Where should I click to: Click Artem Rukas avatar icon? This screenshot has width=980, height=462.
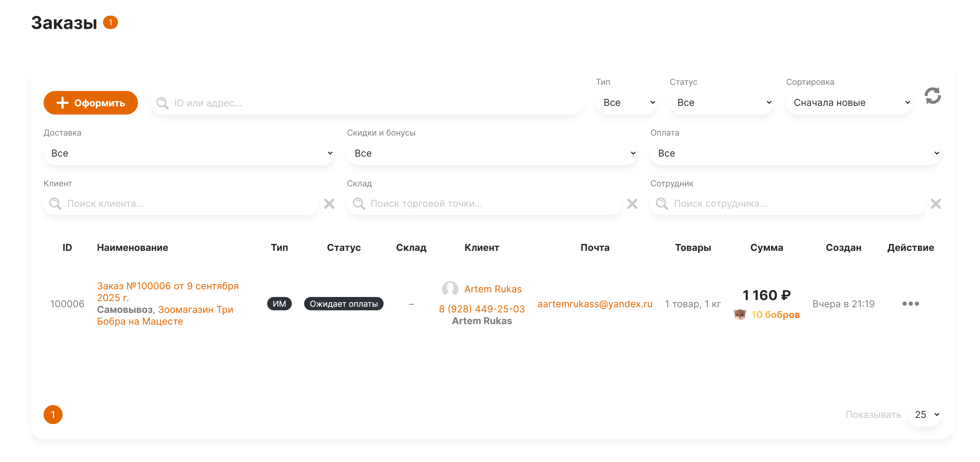click(450, 289)
